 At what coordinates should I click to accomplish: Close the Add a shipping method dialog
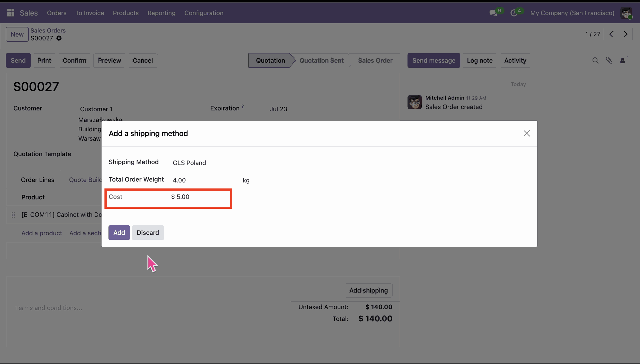pyautogui.click(x=527, y=133)
